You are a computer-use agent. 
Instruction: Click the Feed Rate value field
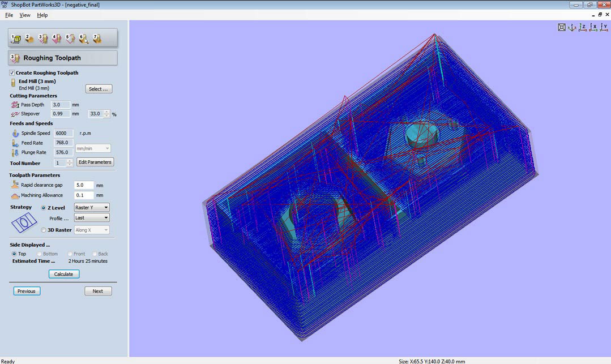[x=63, y=143]
